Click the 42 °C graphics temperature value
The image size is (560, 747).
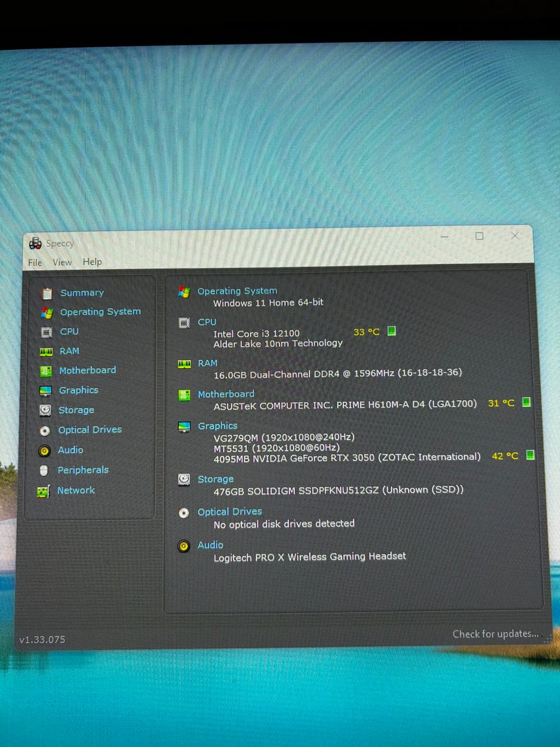pyautogui.click(x=505, y=456)
